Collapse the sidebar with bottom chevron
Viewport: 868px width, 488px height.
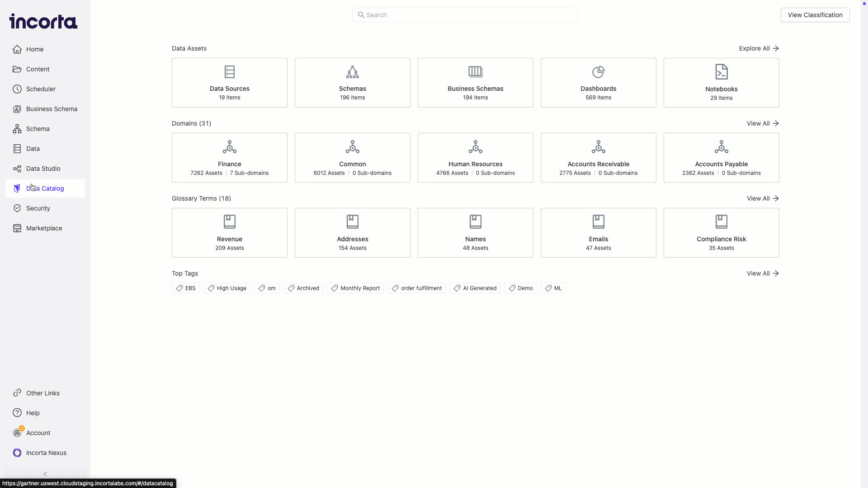pos(45,474)
